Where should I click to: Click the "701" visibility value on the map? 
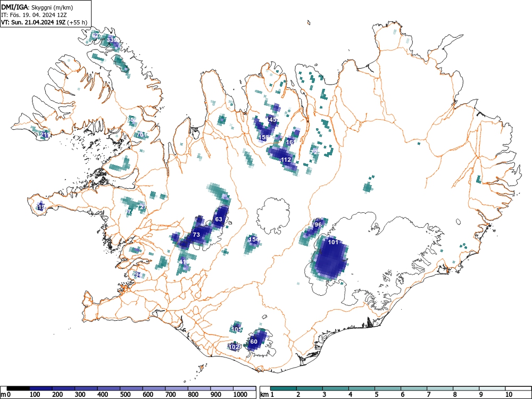click(x=142, y=135)
